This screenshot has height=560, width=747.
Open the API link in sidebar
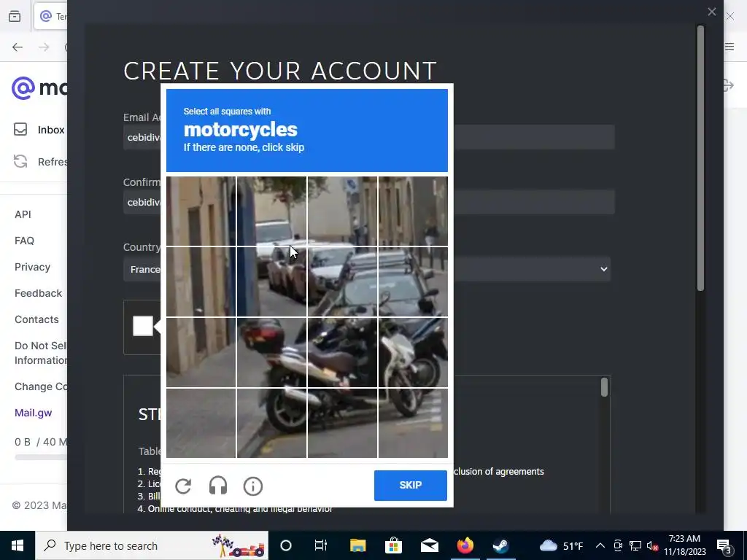[23, 214]
